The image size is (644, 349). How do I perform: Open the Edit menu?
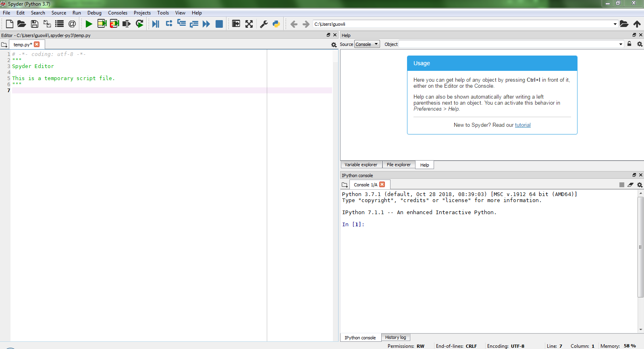click(21, 13)
